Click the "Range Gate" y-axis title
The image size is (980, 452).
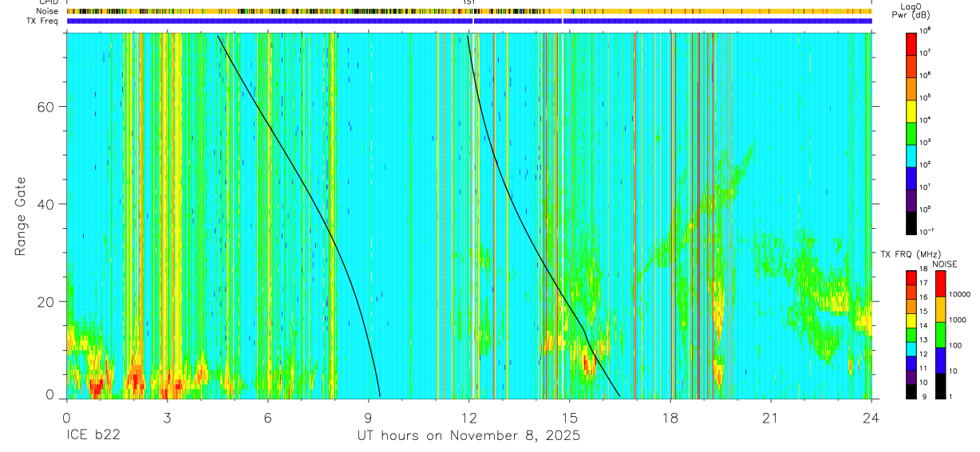[21, 214]
